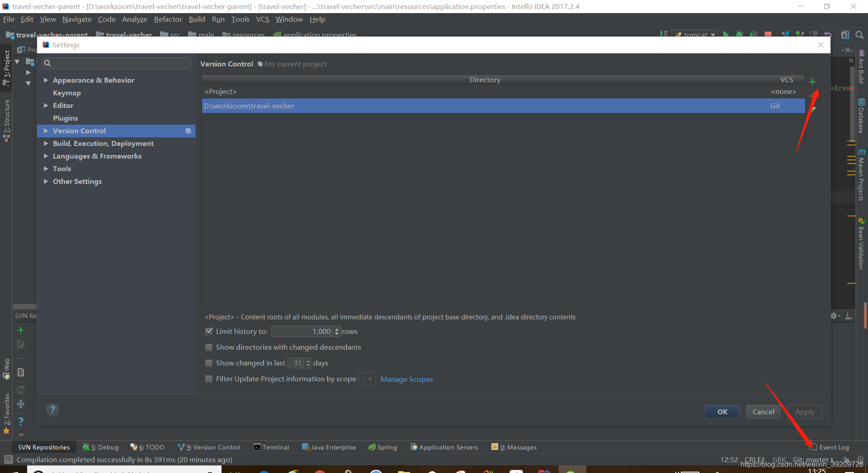Open the Maven Projects side panel
Viewport: 868px width, 473px height.
[x=862, y=175]
